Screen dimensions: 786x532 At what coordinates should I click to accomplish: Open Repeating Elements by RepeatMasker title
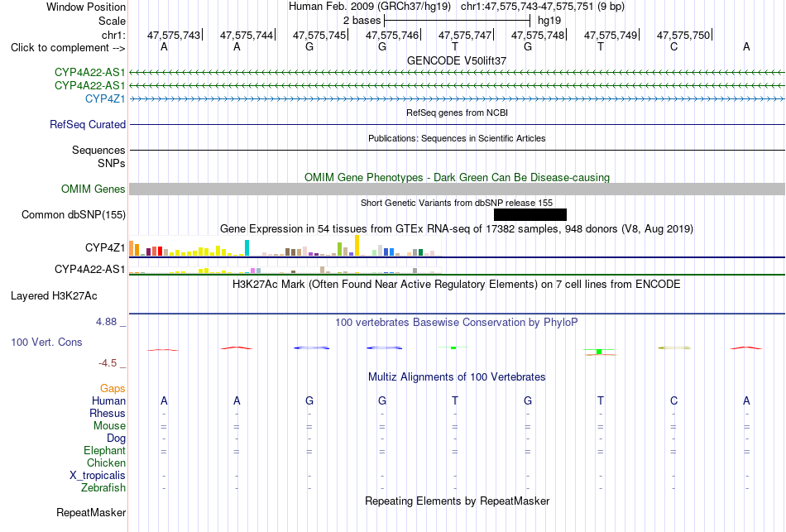[457, 501]
